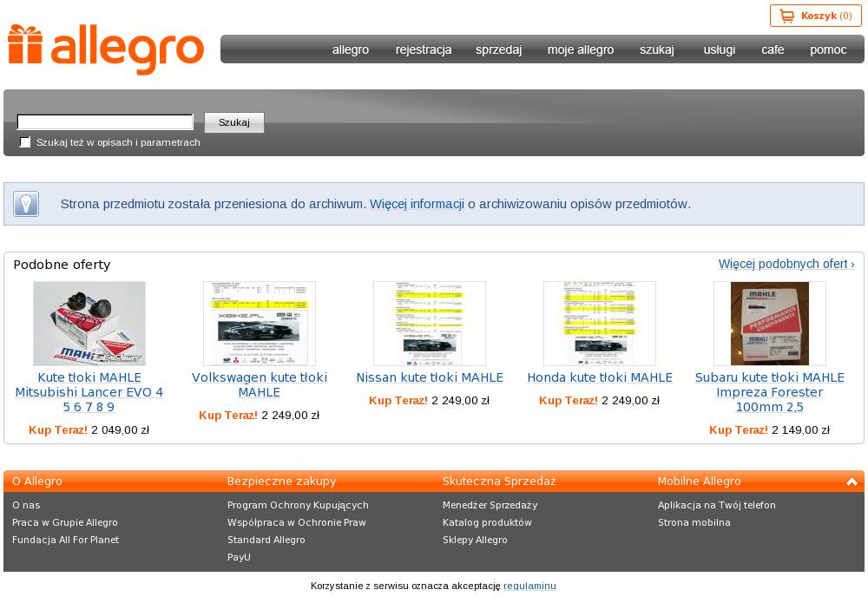
Task: Focus the search text field
Action: click(105, 121)
